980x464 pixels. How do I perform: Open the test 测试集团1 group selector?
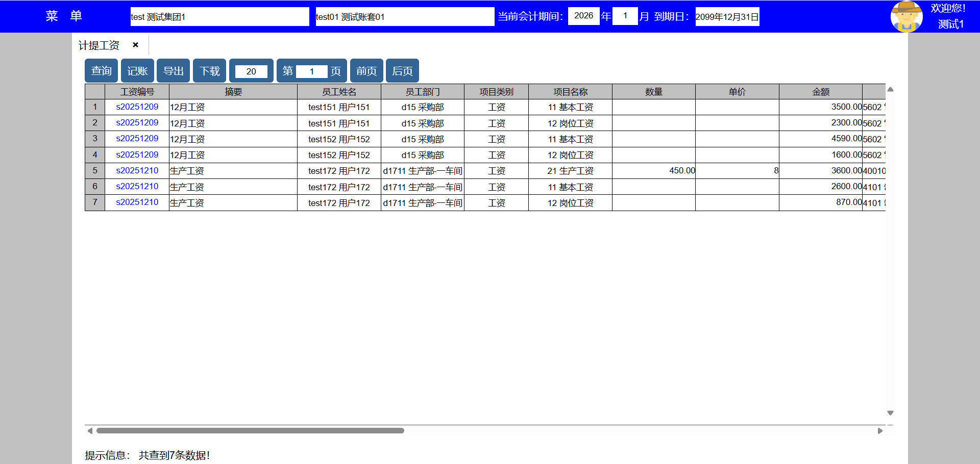pos(219,17)
